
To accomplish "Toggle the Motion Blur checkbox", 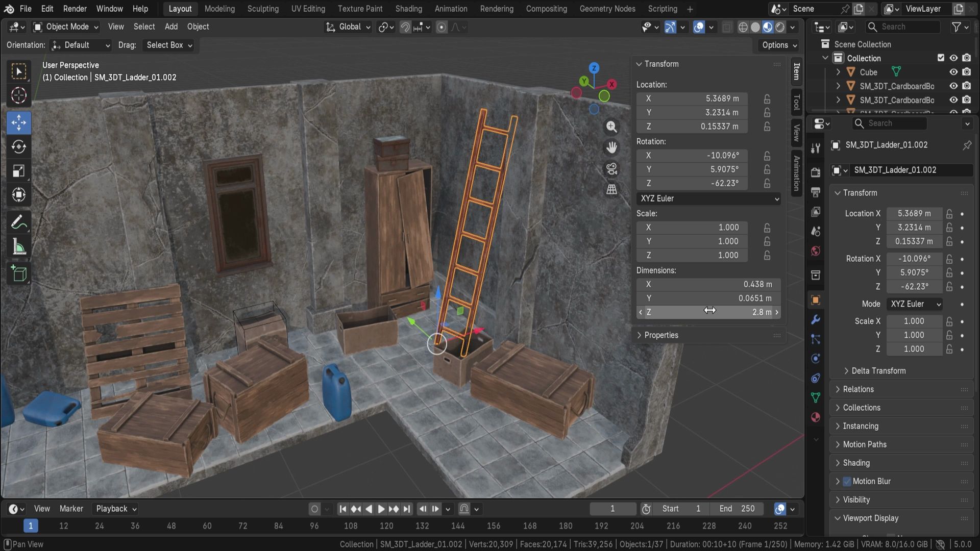I will pyautogui.click(x=847, y=481).
